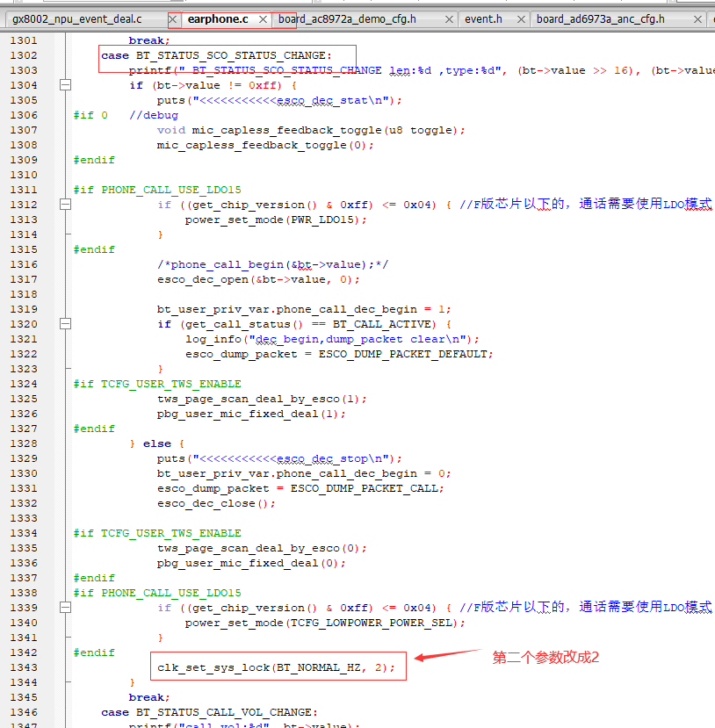Switch to the event.h tab
This screenshot has height=728, width=715.
click(483, 19)
